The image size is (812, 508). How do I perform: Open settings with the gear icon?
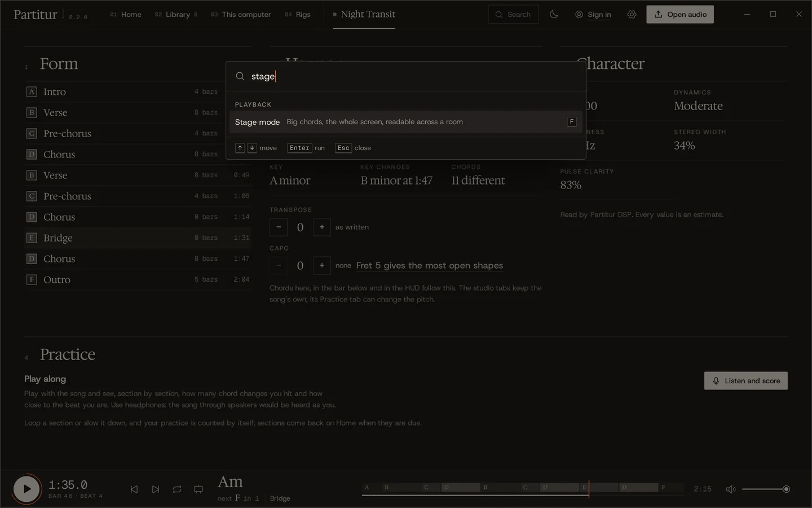pyautogui.click(x=632, y=15)
